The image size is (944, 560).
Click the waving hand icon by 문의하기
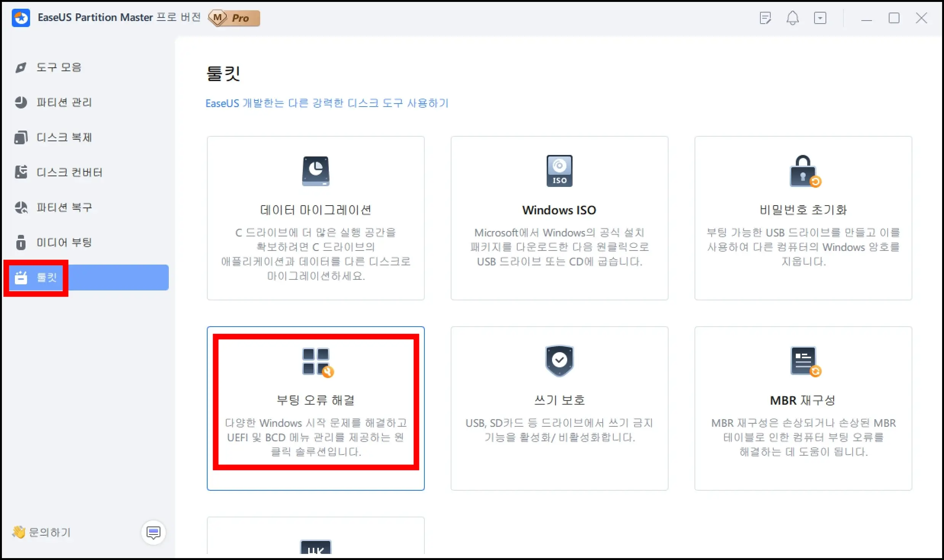[18, 532]
